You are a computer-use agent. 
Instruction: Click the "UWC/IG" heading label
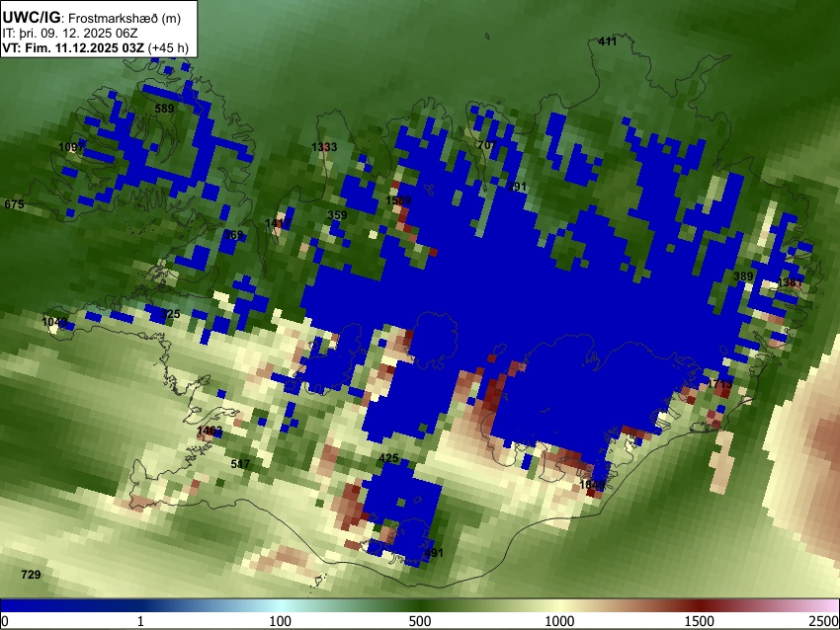point(31,18)
